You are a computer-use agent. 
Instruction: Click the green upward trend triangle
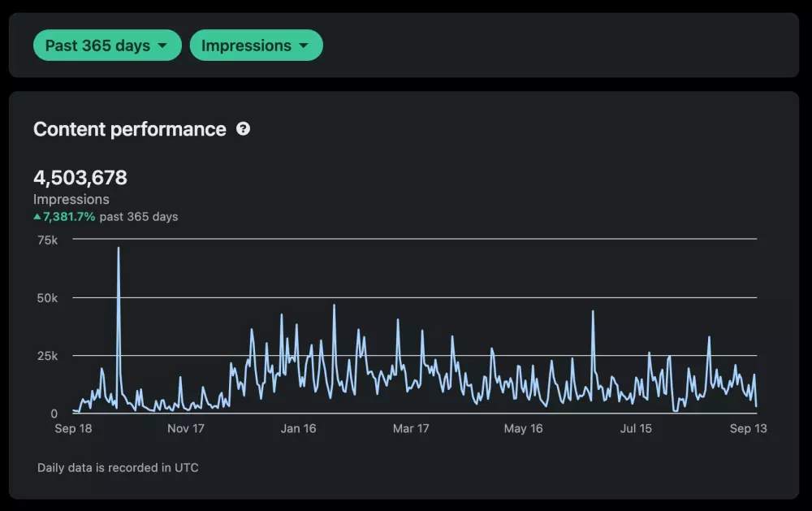[37, 217]
